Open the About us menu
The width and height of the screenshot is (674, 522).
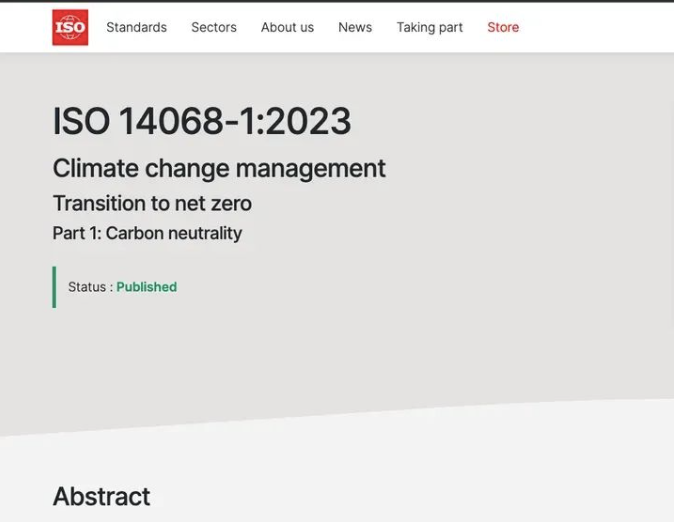click(x=287, y=27)
